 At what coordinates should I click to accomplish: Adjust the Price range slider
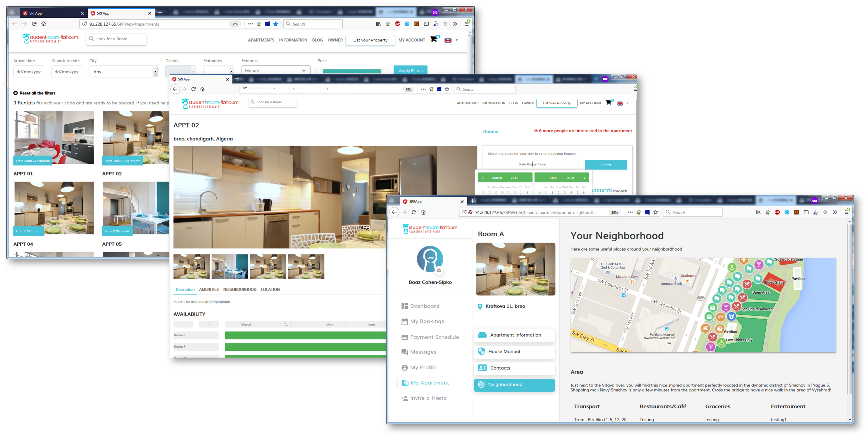(352, 71)
